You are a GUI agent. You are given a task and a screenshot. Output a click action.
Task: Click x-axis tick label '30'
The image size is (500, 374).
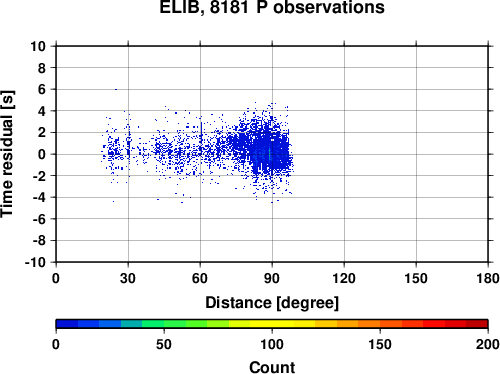tap(128, 278)
